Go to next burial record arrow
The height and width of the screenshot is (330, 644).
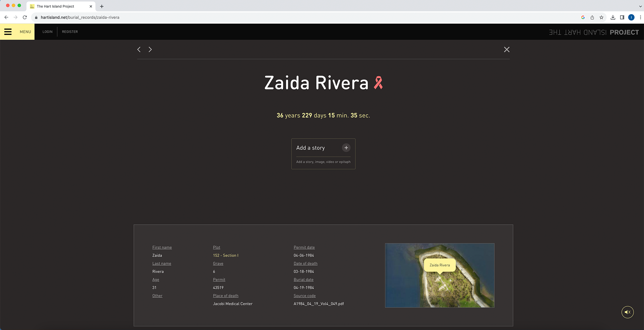coord(150,49)
